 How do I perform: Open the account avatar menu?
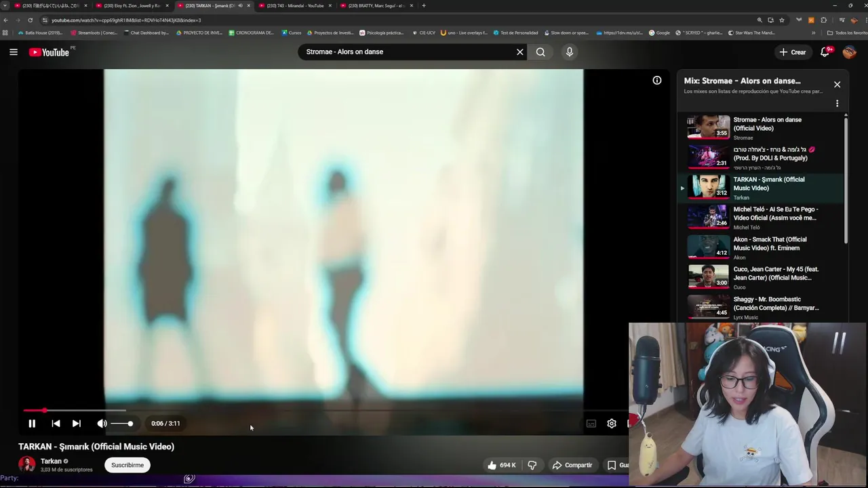tap(850, 52)
